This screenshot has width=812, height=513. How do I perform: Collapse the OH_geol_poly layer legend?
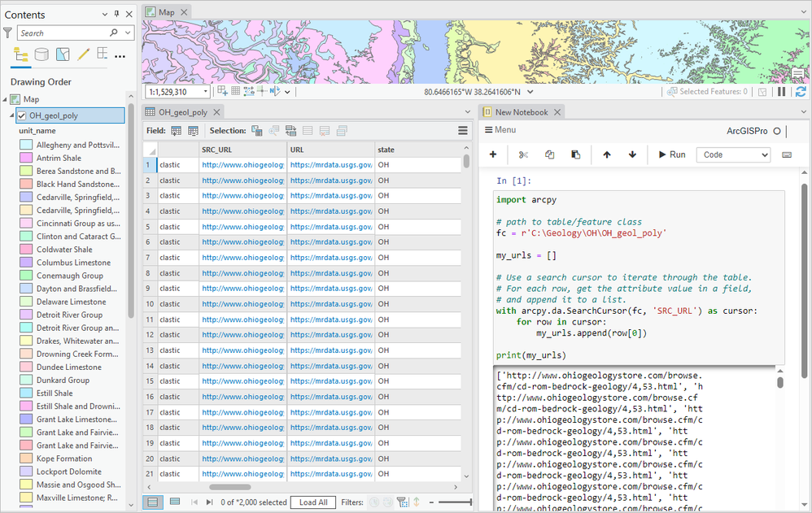pos(12,115)
